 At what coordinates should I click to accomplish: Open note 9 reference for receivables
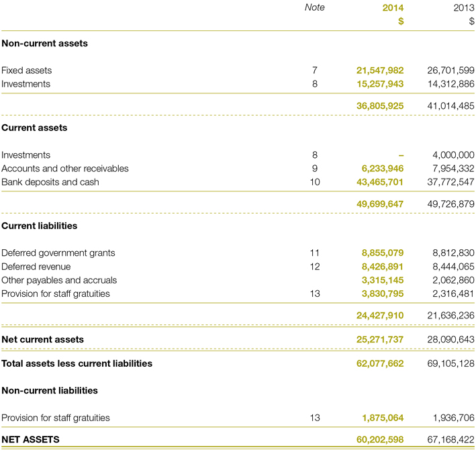(x=314, y=169)
